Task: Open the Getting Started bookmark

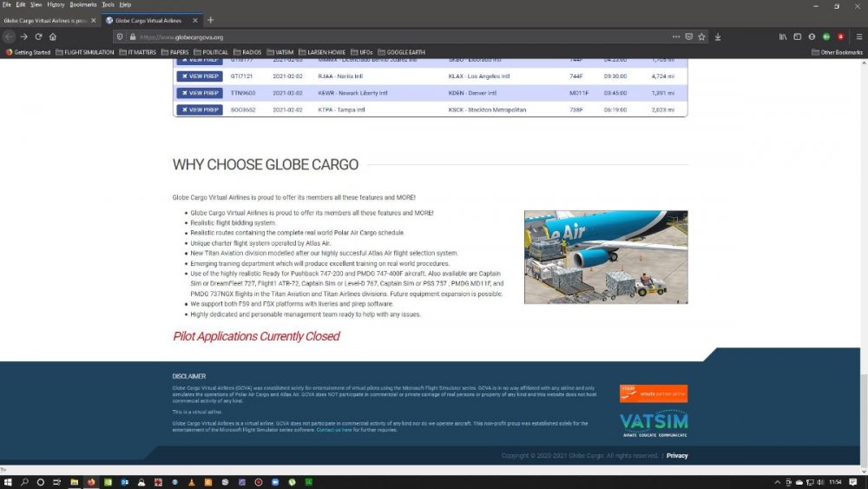Action: [29, 52]
